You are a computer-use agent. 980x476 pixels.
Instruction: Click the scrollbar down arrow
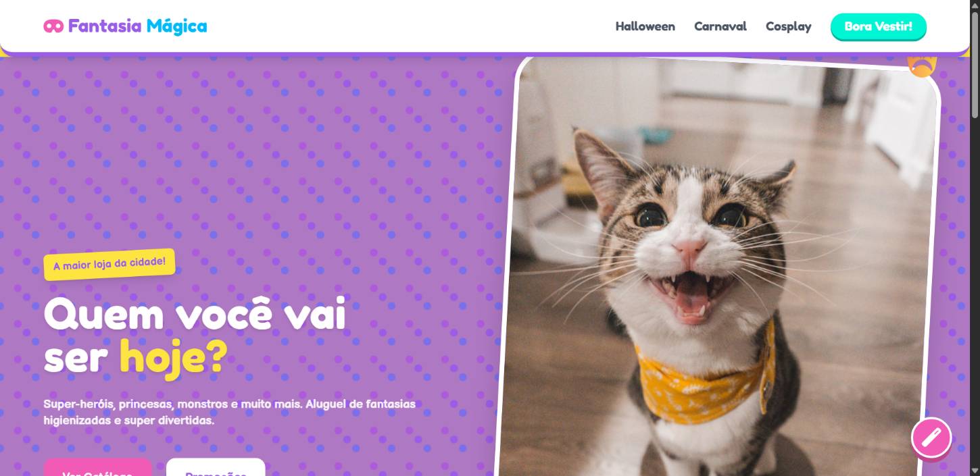[x=975, y=470]
